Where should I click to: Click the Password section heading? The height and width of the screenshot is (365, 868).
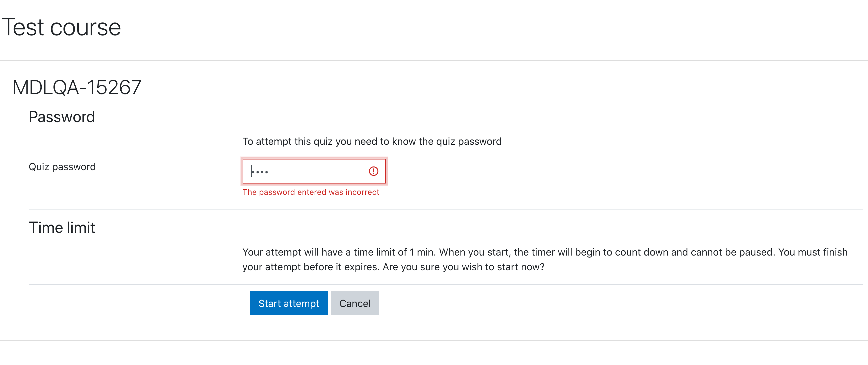click(62, 117)
